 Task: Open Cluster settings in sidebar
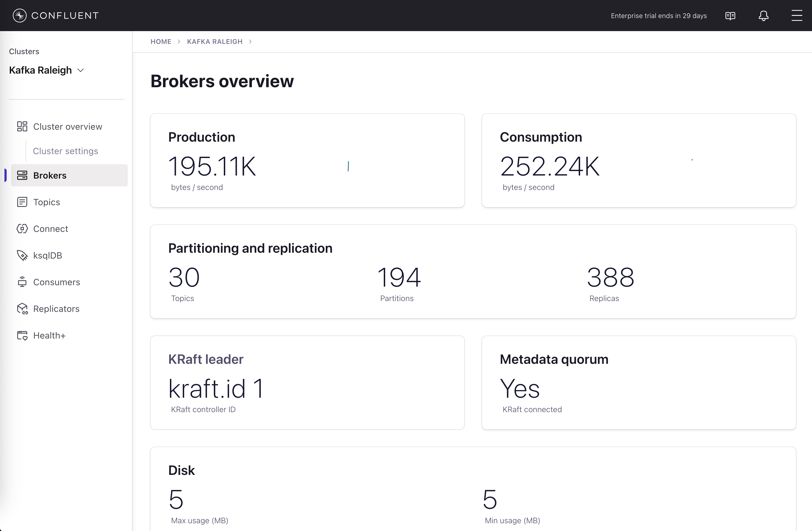pyautogui.click(x=66, y=151)
